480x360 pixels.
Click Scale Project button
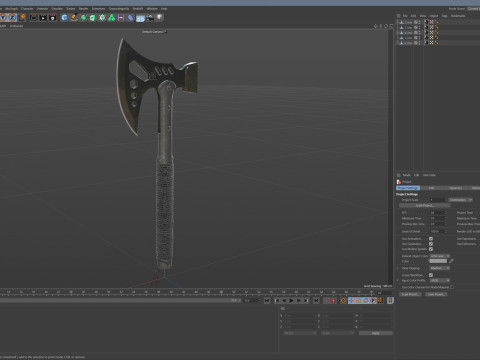click(424, 205)
